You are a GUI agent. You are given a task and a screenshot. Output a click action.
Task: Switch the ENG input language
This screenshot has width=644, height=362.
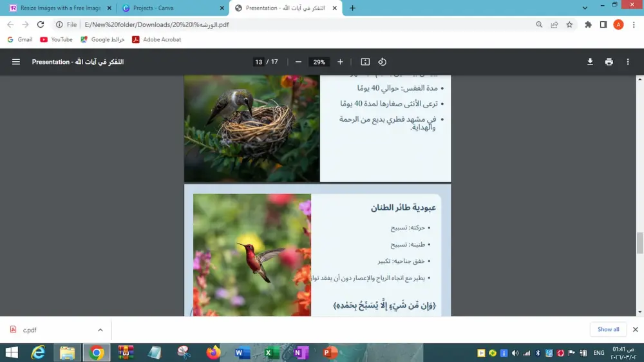tap(599, 353)
